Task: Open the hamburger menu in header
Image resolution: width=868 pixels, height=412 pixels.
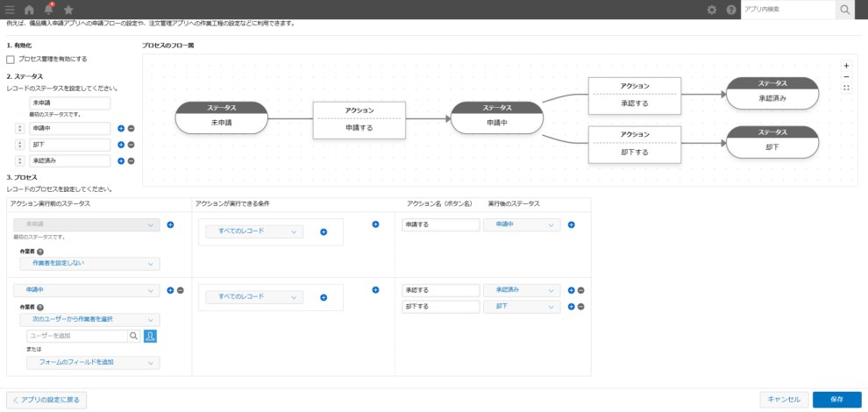Action: pos(10,10)
